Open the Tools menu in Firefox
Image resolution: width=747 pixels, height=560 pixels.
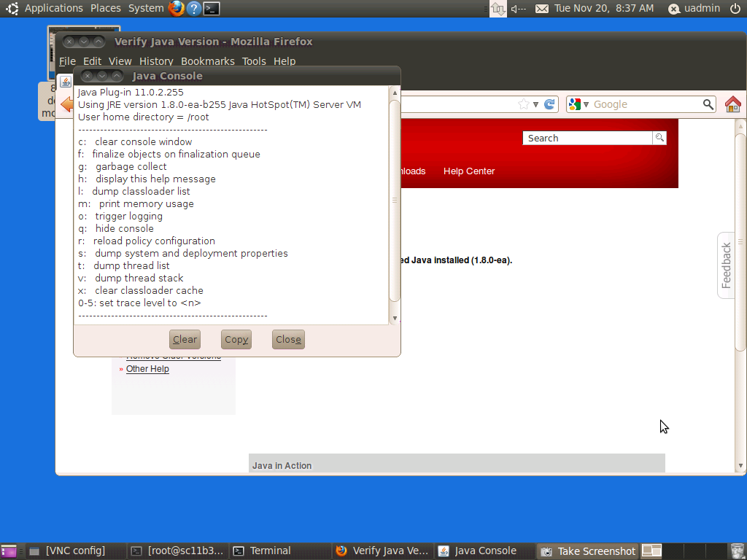click(254, 61)
